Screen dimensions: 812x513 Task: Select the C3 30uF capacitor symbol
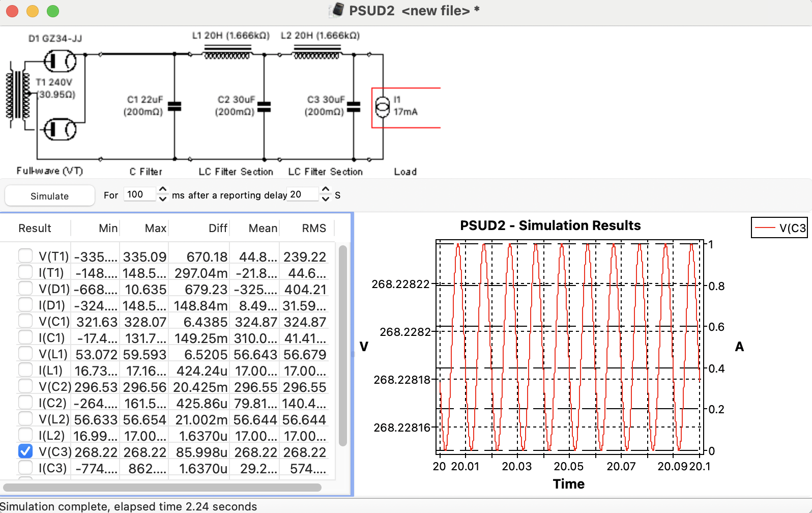coord(354,106)
